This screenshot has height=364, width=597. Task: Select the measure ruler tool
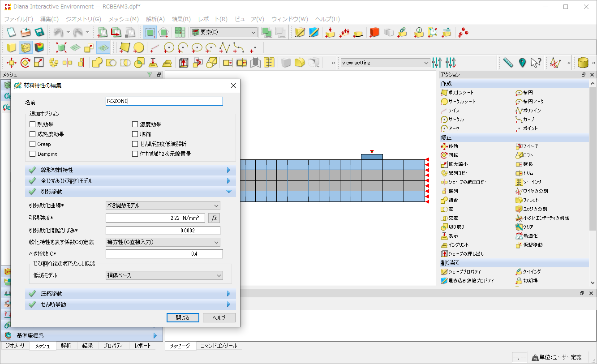[x=507, y=63]
